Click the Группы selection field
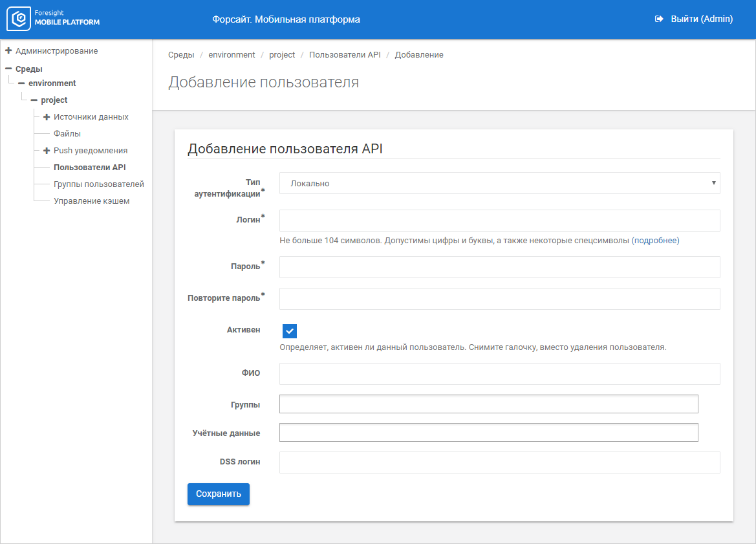This screenshot has width=756, height=544. pos(488,404)
